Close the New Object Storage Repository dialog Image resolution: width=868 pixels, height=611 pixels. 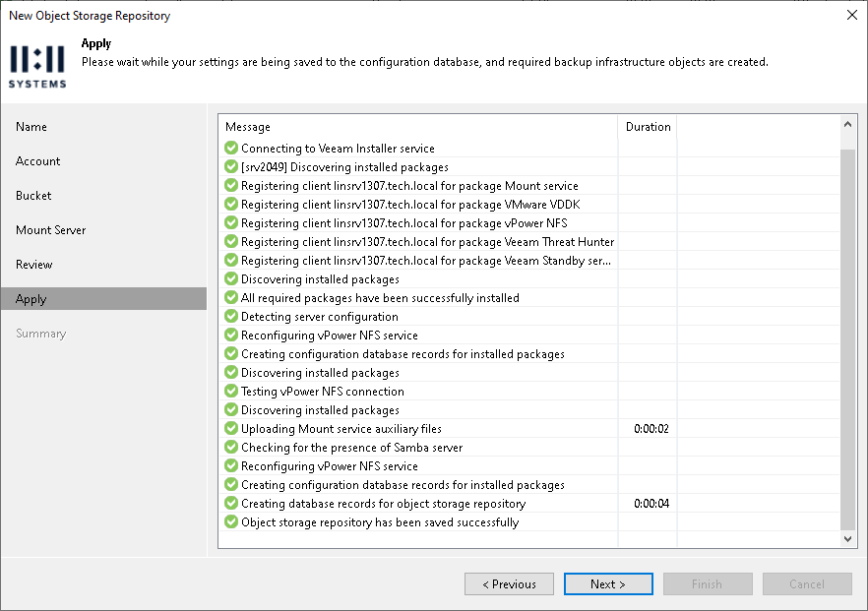[852, 15]
